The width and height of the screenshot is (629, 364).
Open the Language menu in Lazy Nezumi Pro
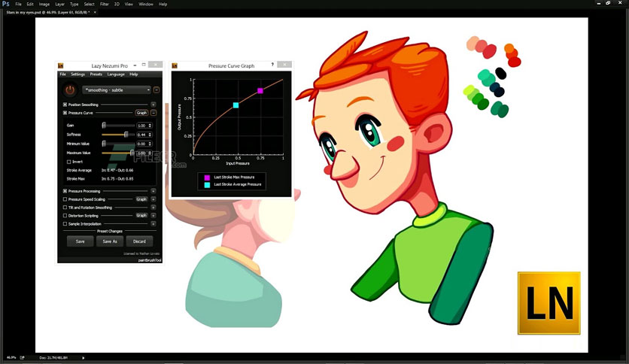tap(116, 74)
